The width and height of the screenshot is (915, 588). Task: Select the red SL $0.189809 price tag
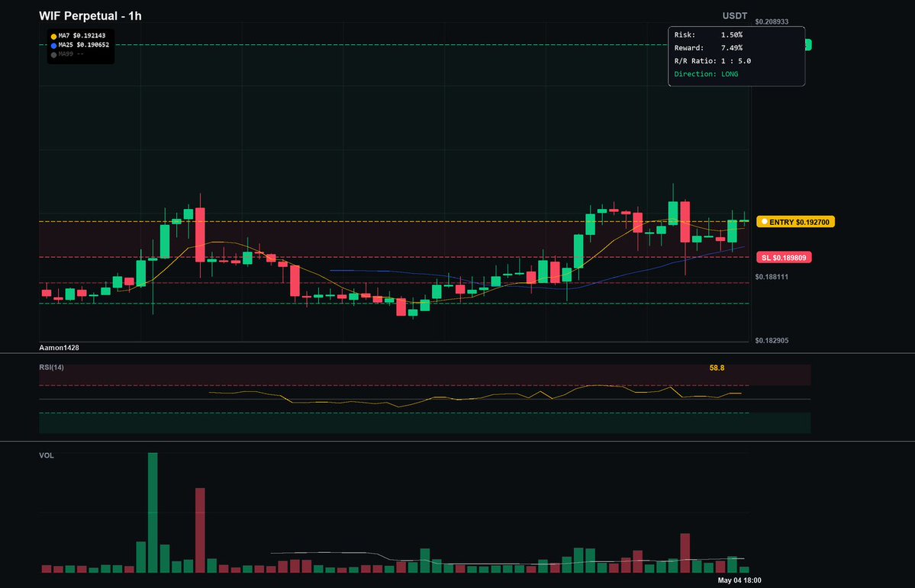coord(785,257)
